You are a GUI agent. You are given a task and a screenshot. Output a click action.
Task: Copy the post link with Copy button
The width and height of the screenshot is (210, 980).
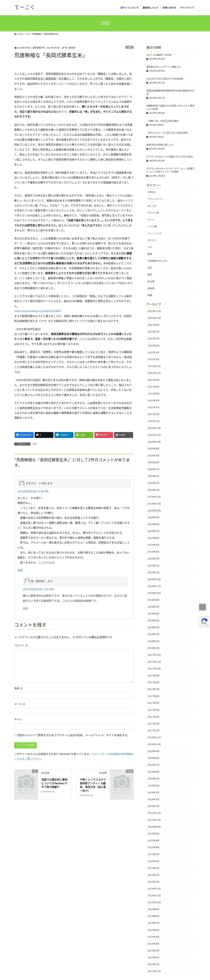coord(123,434)
